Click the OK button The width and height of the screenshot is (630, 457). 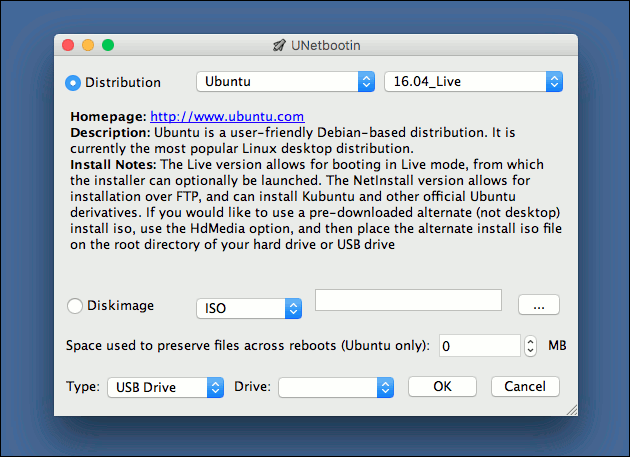[x=442, y=387]
